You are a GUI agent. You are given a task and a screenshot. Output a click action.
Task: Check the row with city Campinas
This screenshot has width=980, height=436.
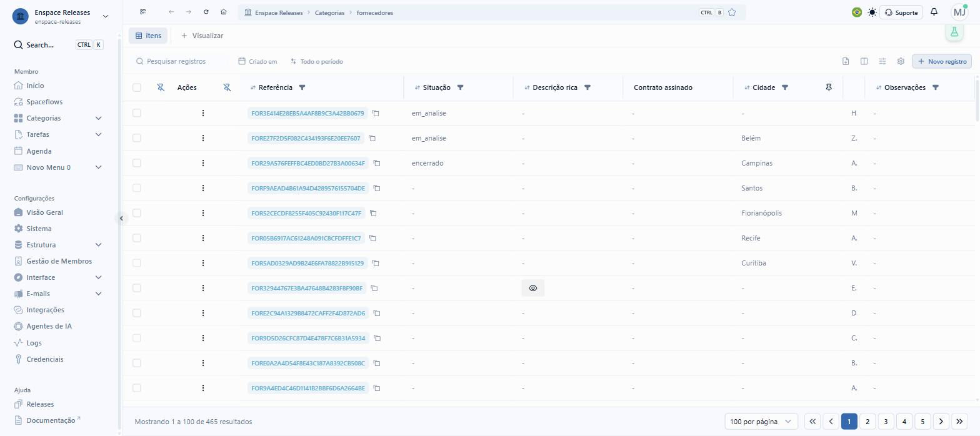137,163
